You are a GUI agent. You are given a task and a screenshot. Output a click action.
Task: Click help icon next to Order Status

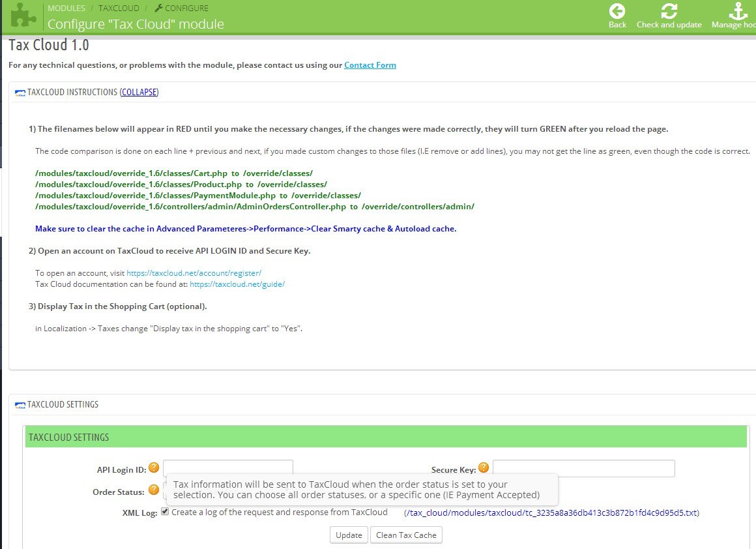(154, 490)
